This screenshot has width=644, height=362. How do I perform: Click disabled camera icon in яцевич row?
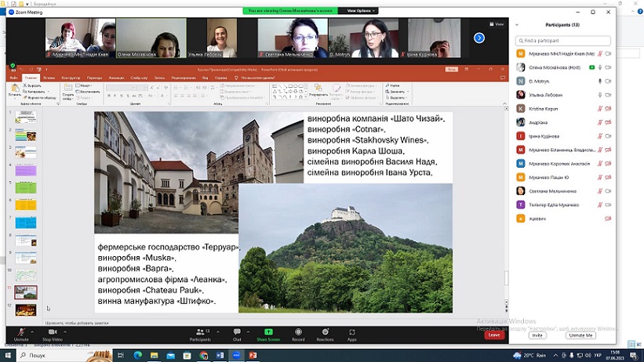click(x=608, y=219)
